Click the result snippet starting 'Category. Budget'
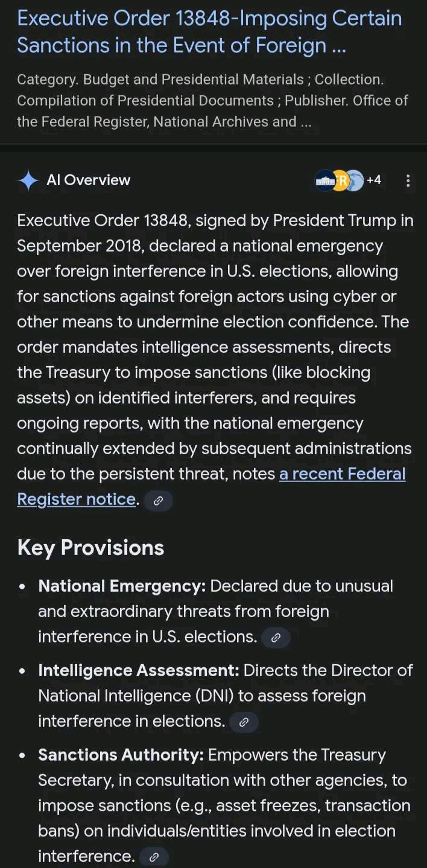Image resolution: width=427 pixels, height=868 pixels. pos(200,80)
